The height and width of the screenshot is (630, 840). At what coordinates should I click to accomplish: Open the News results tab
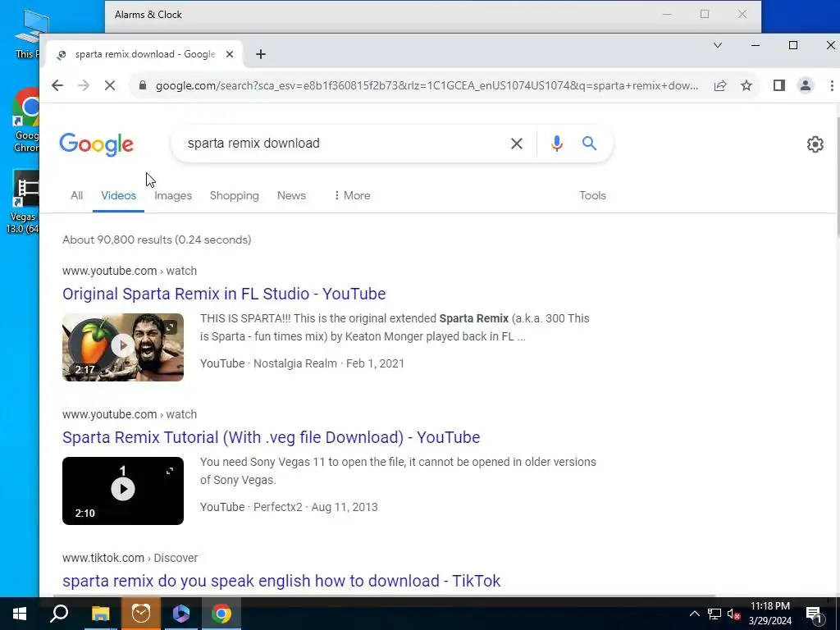tap(291, 195)
